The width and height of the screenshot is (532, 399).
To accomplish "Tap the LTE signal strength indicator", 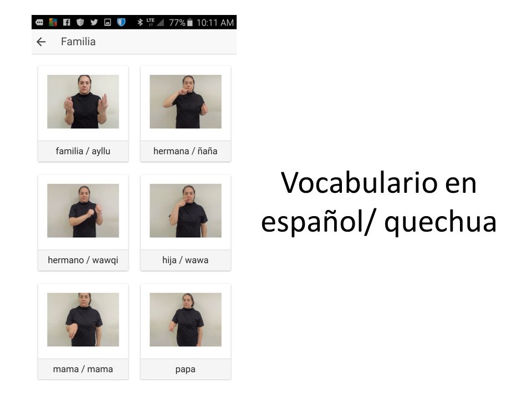I will coord(155,22).
